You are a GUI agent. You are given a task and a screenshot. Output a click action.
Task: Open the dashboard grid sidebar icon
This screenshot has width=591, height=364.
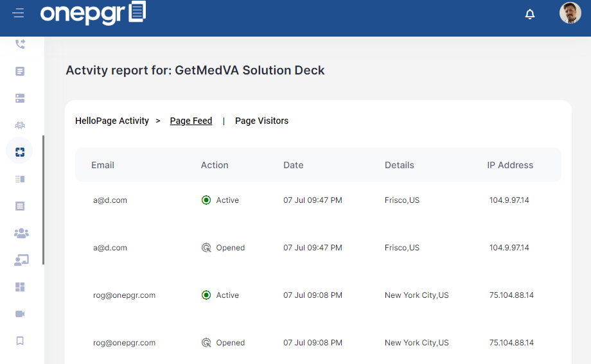coord(20,287)
